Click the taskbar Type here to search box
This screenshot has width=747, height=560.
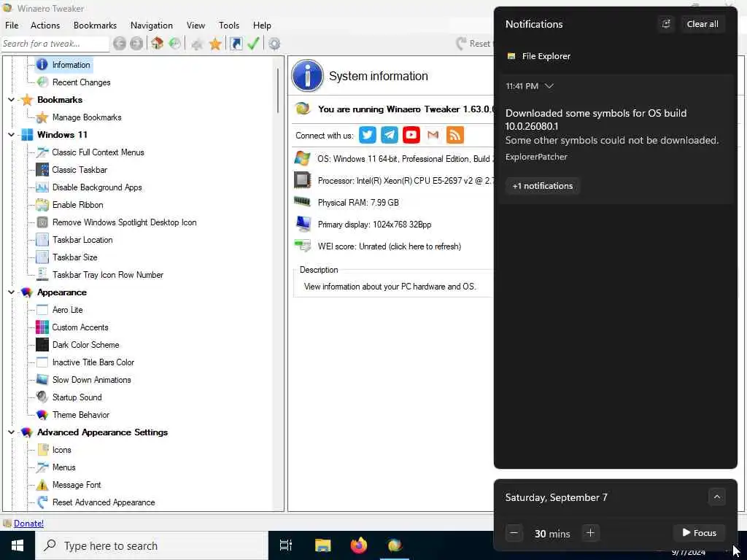(152, 545)
